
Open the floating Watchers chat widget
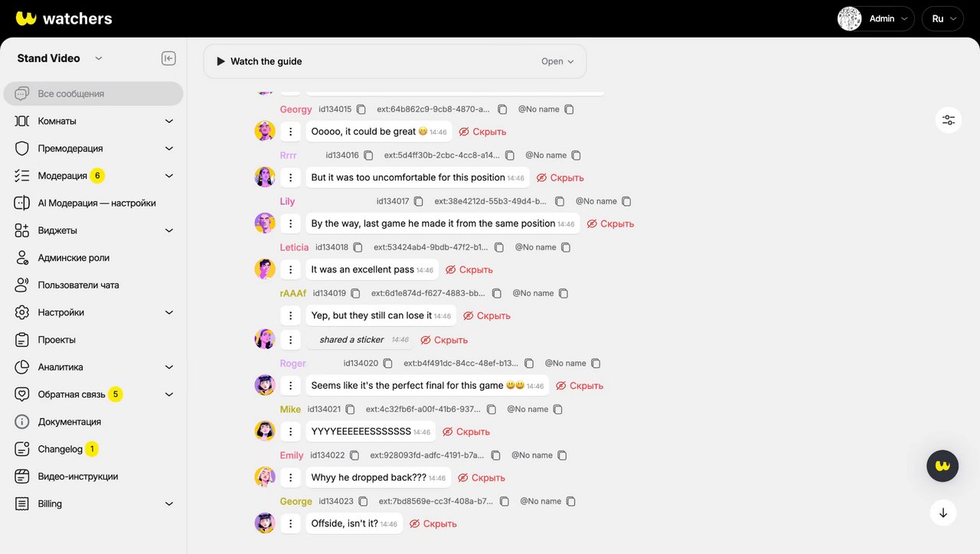coord(942,465)
